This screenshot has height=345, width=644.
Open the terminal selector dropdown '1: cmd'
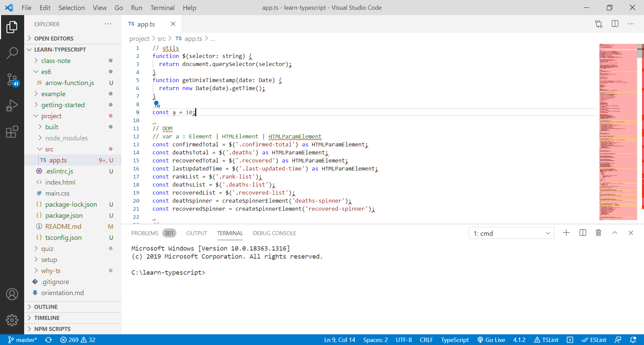[x=511, y=233]
